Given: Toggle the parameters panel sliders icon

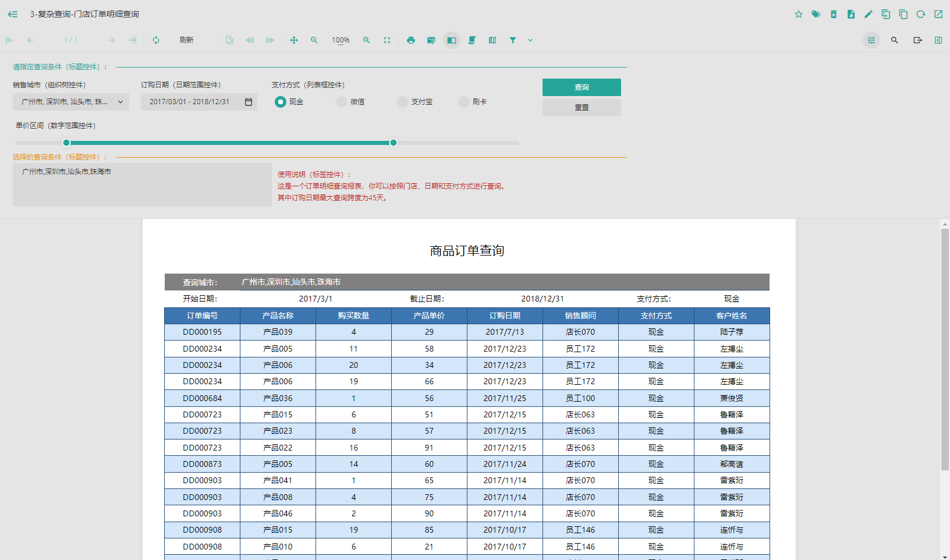Looking at the screenshot, I should (x=871, y=40).
